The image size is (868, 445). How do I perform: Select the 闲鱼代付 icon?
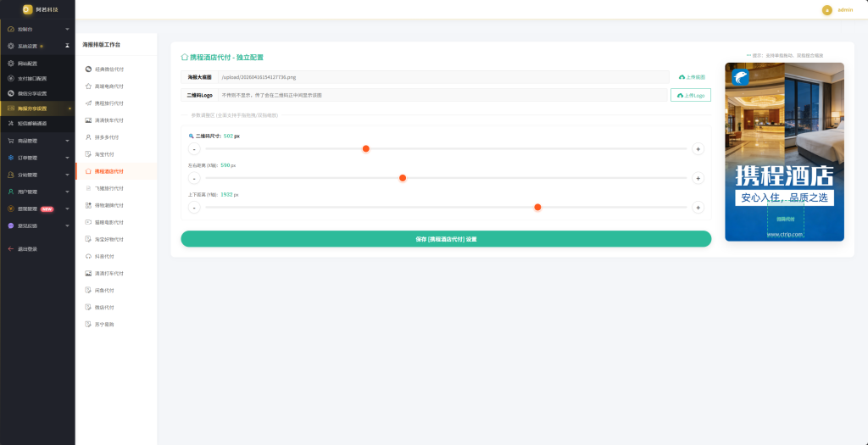pyautogui.click(x=88, y=291)
